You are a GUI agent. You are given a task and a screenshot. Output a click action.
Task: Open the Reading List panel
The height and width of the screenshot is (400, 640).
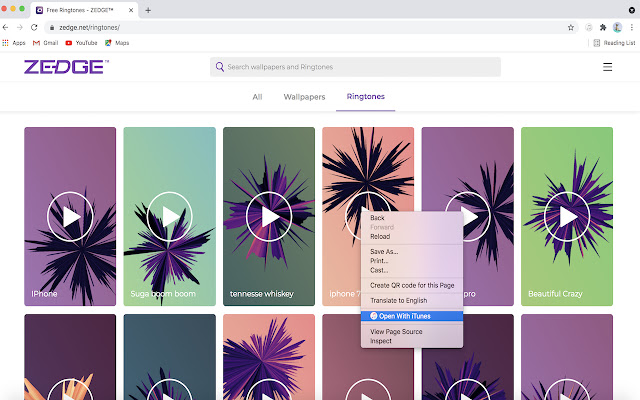[613, 43]
